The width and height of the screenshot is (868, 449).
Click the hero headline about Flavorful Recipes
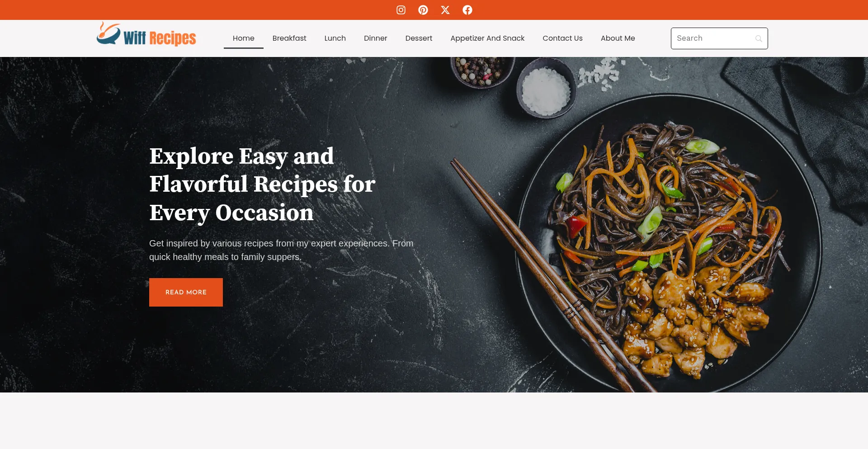(x=262, y=184)
